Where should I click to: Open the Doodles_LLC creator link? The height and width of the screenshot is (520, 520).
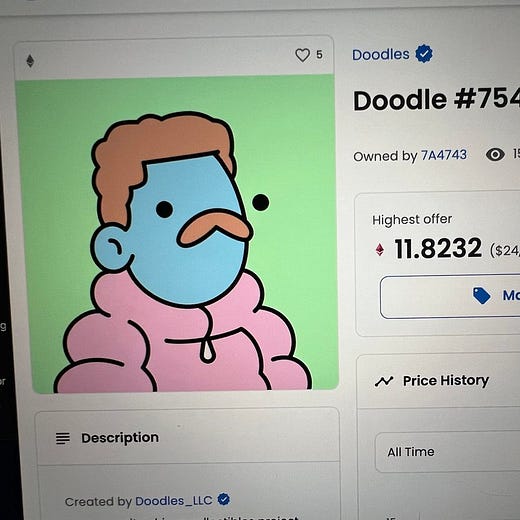click(x=174, y=501)
